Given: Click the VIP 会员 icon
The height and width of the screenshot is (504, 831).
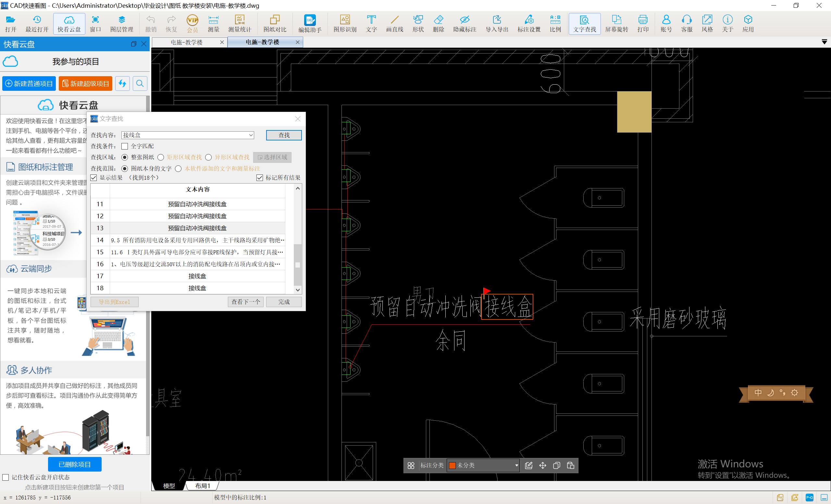Looking at the screenshot, I should click(192, 24).
